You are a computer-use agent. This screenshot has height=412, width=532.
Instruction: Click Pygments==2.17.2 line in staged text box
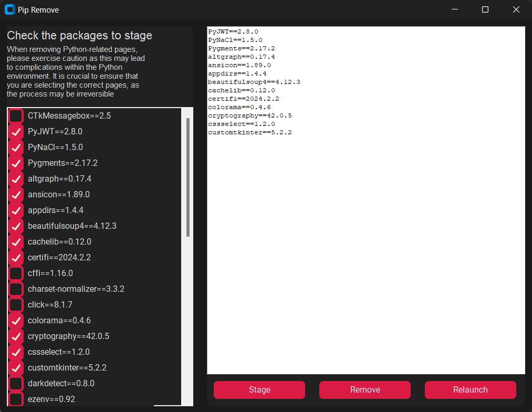[x=241, y=48]
